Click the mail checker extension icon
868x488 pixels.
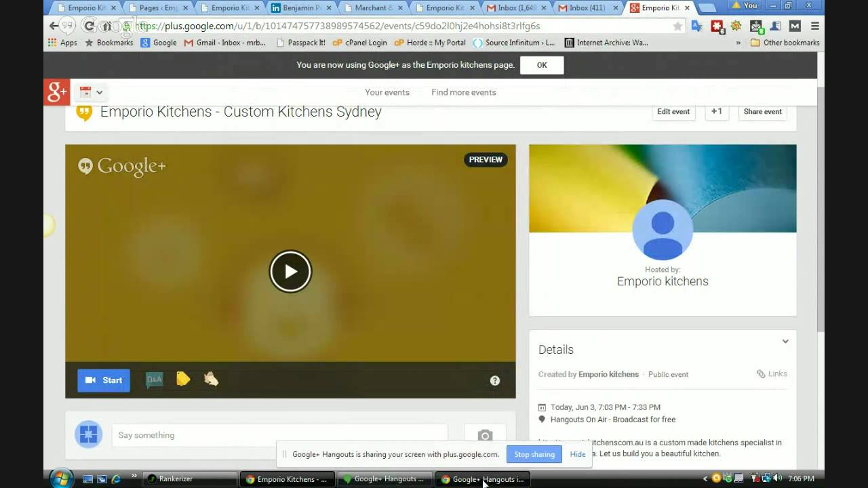point(757,26)
